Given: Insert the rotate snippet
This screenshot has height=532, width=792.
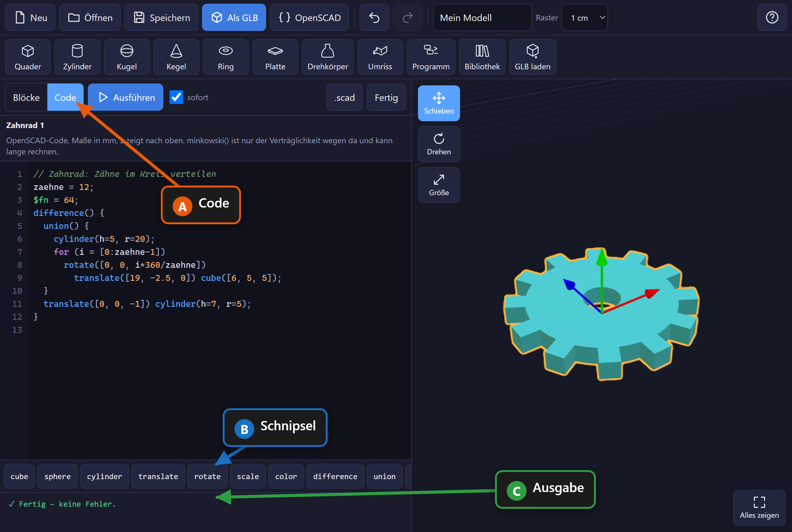Looking at the screenshot, I should point(207,476).
